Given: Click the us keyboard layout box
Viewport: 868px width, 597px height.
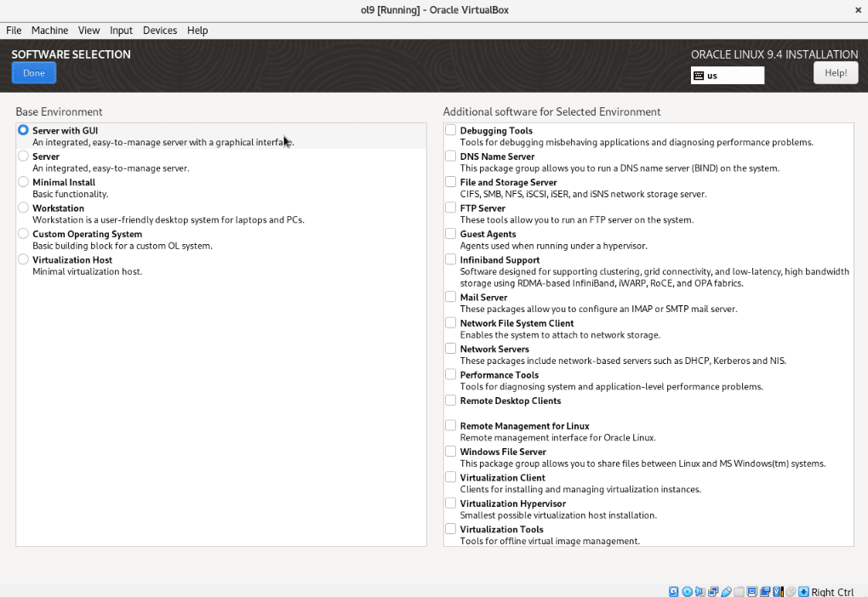Looking at the screenshot, I should [x=727, y=75].
